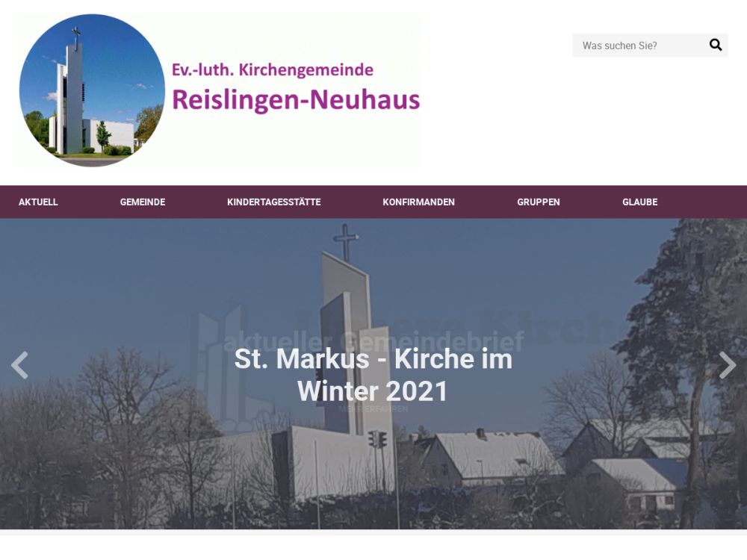
Task: Click the search magnifier icon
Action: click(x=715, y=45)
